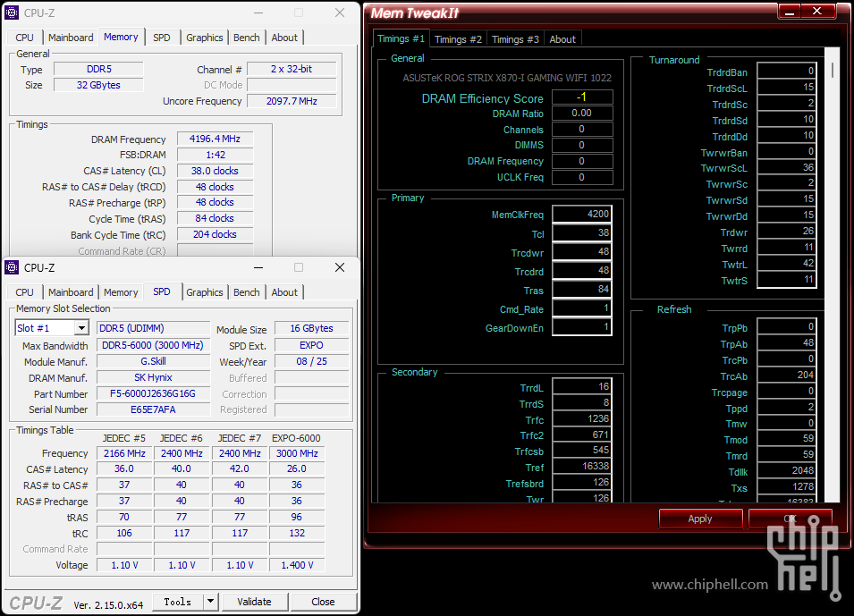
Task: Open the About tab in Mem TweakIt
Action: (x=562, y=39)
